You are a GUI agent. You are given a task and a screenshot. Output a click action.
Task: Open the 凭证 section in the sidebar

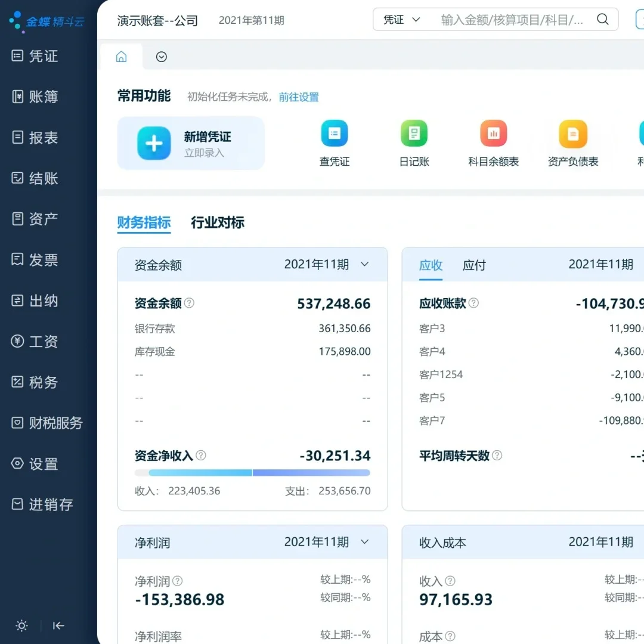pyautogui.click(x=36, y=56)
